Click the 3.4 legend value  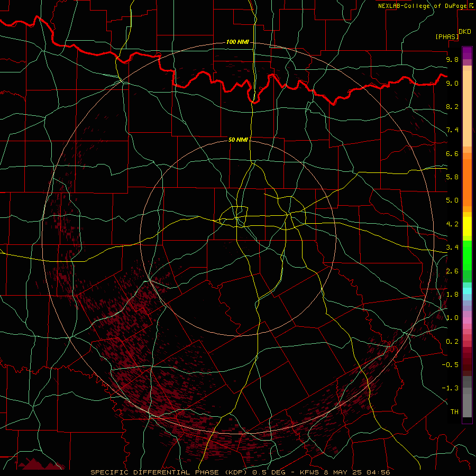pos(452,248)
